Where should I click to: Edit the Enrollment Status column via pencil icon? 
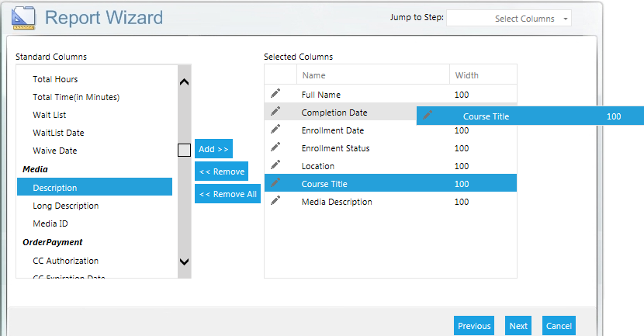275,147
